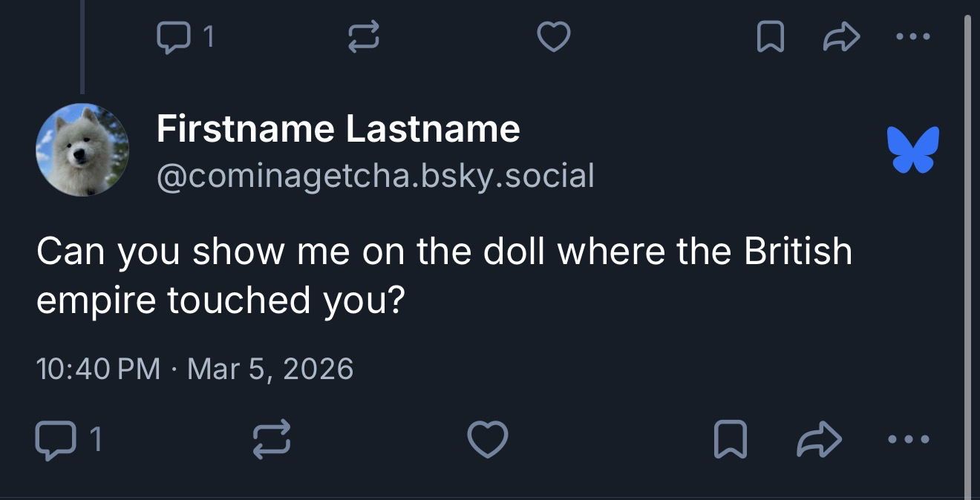Like the post by Firstname Lastname
The height and width of the screenshot is (500, 980).
(488, 438)
